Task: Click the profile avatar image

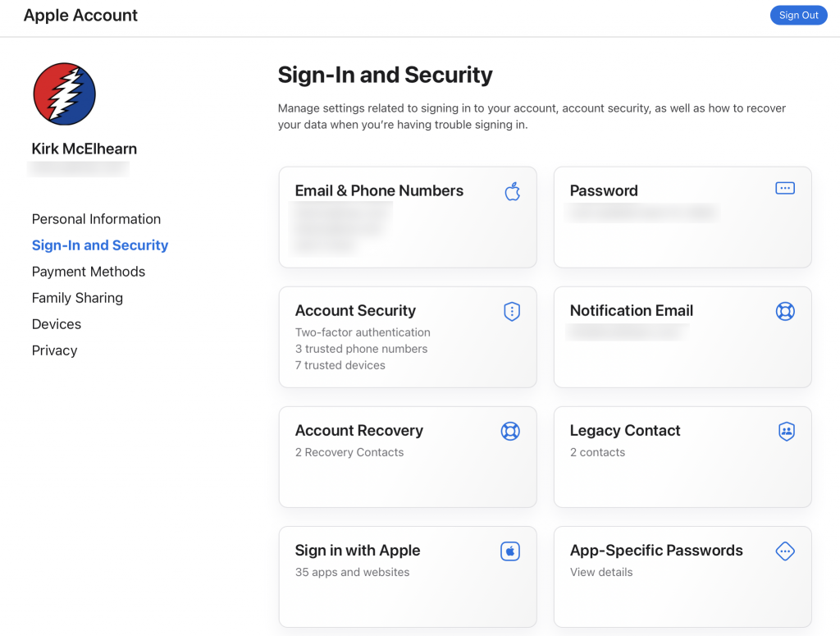Action: (64, 94)
